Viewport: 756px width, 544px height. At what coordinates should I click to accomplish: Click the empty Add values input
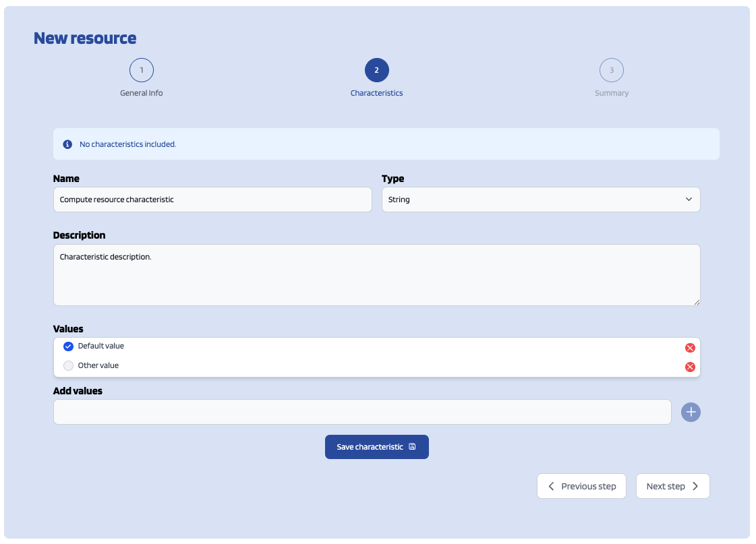(x=362, y=412)
